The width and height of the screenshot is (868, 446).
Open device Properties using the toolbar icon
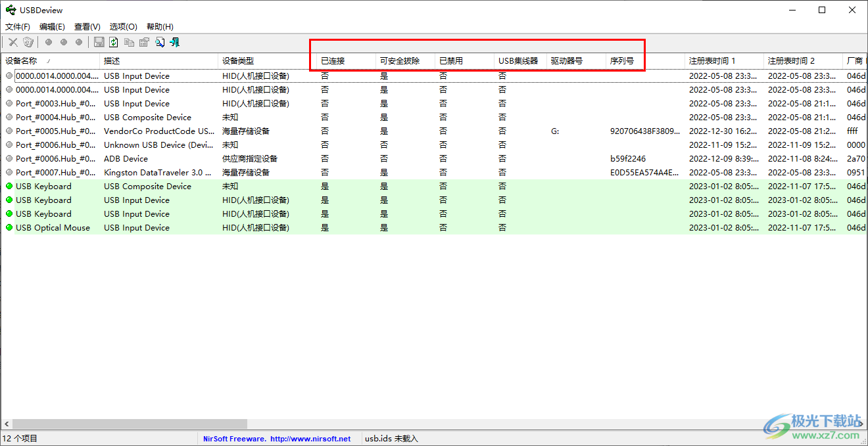click(144, 42)
